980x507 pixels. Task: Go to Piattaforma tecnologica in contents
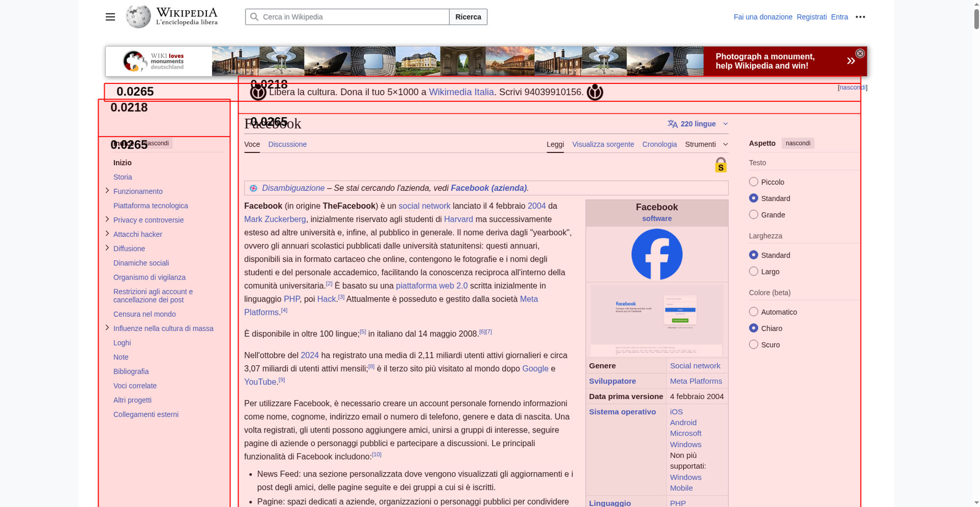pos(150,206)
